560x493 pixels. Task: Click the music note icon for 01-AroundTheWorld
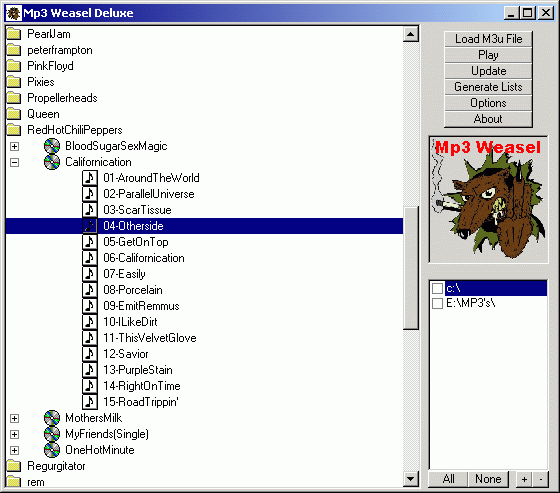coord(90,178)
